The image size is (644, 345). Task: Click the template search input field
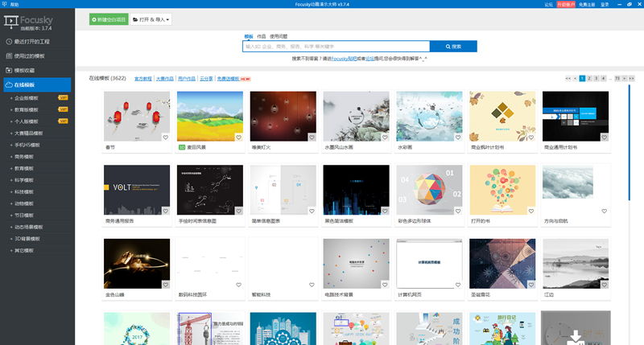pos(336,47)
